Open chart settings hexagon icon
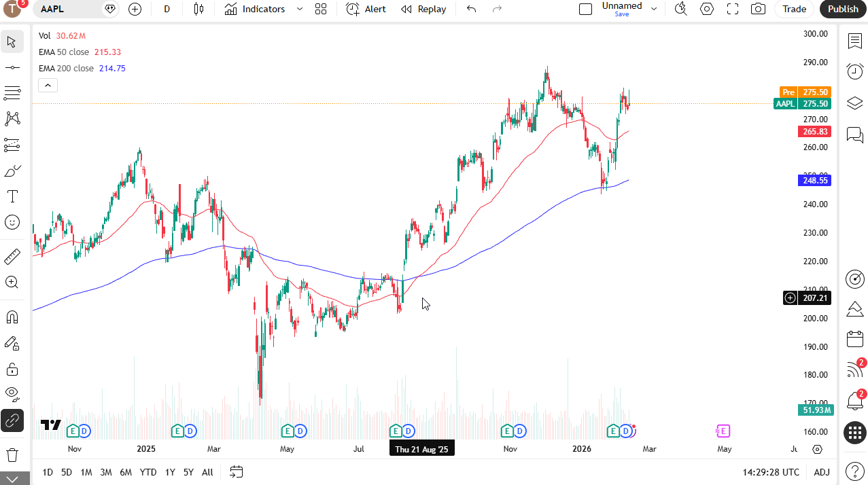Screen dimensions: 868x485 pyautogui.click(x=707, y=9)
